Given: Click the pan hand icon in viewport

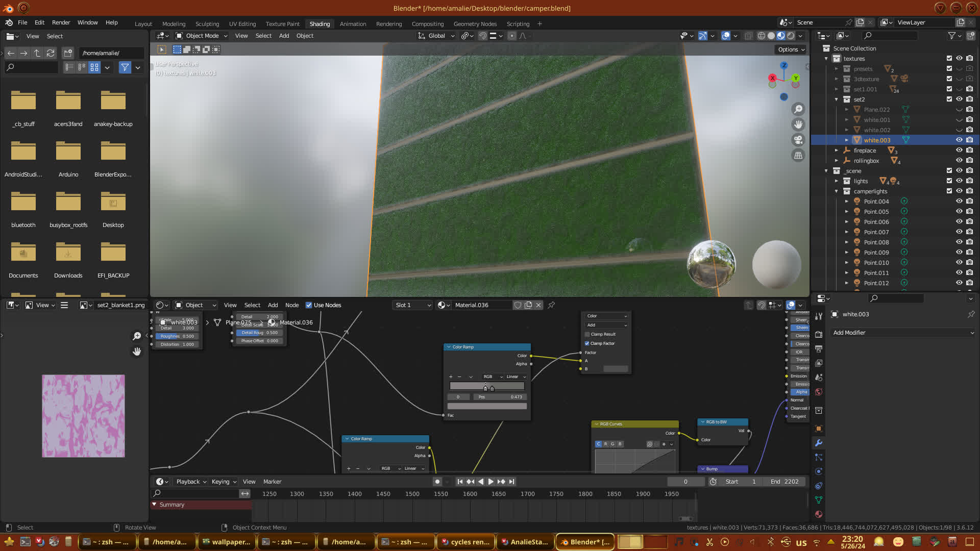Looking at the screenshot, I should tap(798, 124).
